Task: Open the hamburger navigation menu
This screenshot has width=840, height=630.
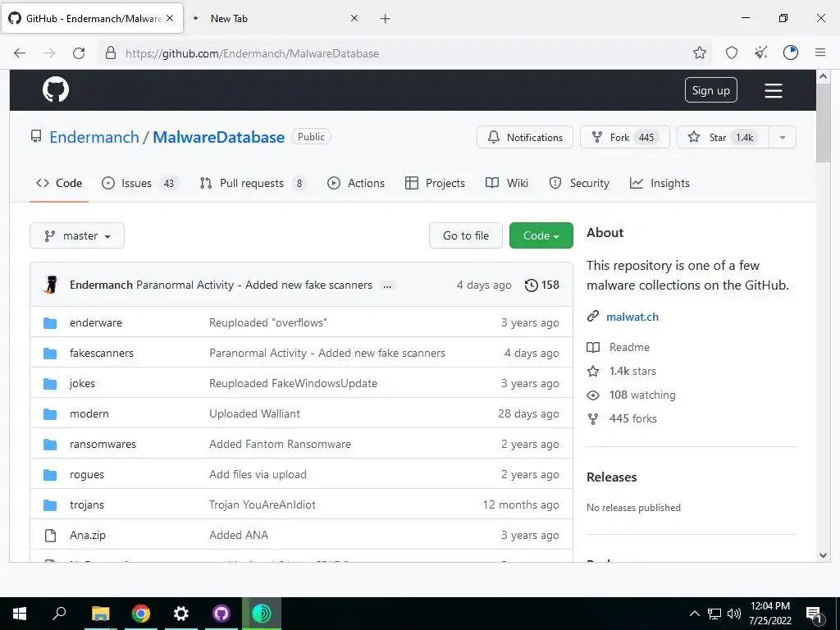Action: coord(773,90)
